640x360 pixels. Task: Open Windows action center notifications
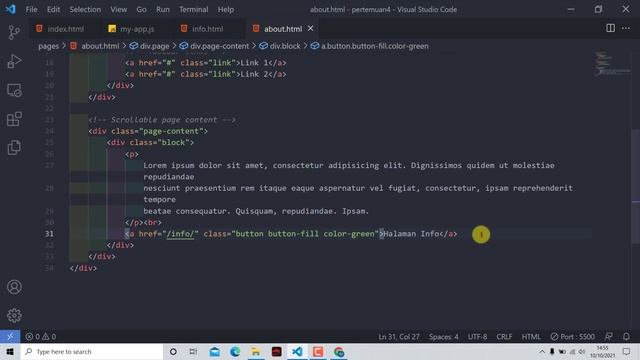(626, 351)
